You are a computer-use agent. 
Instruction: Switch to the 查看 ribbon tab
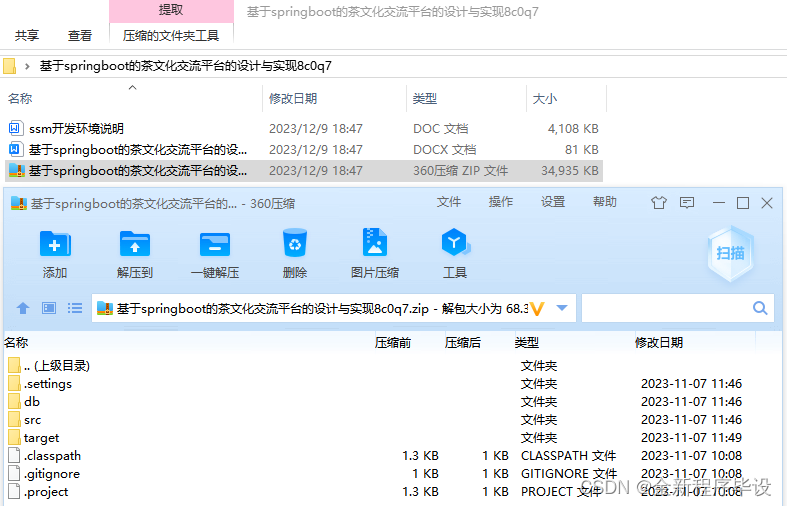pos(80,36)
